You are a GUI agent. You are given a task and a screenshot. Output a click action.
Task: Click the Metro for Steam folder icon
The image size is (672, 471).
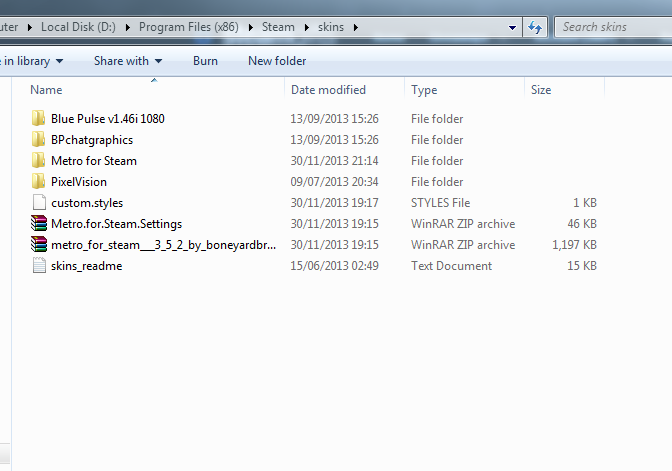pyautogui.click(x=39, y=160)
